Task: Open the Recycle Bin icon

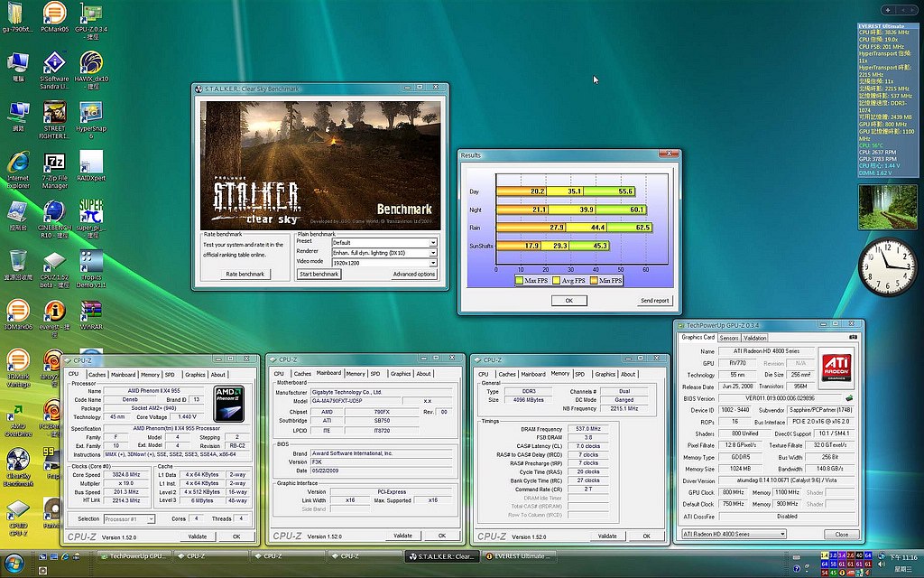Action: tap(18, 265)
